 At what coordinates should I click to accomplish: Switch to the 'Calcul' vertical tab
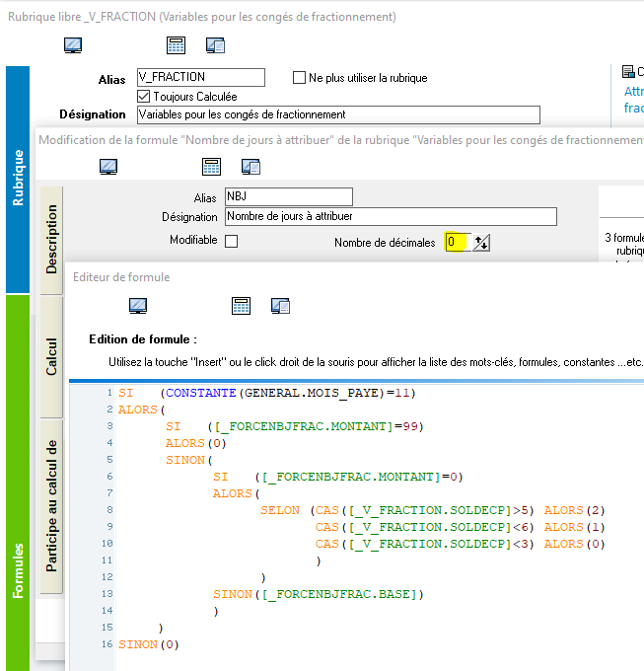pyautogui.click(x=52, y=357)
